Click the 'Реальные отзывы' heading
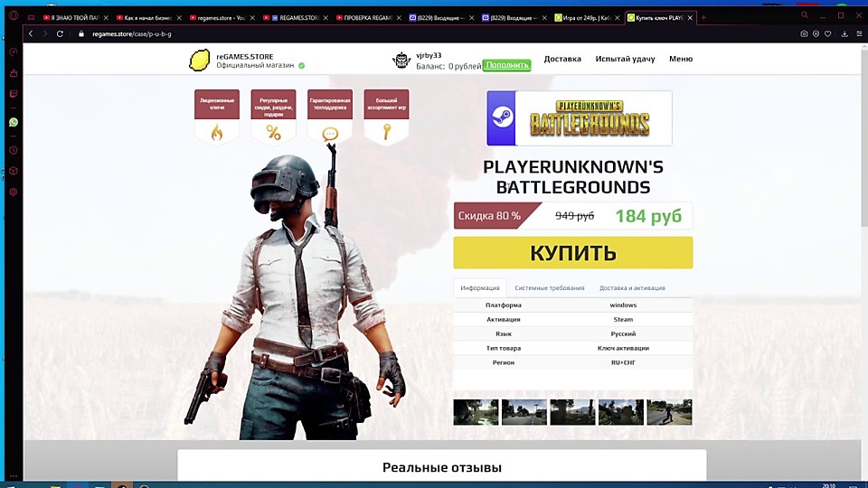 coord(442,467)
